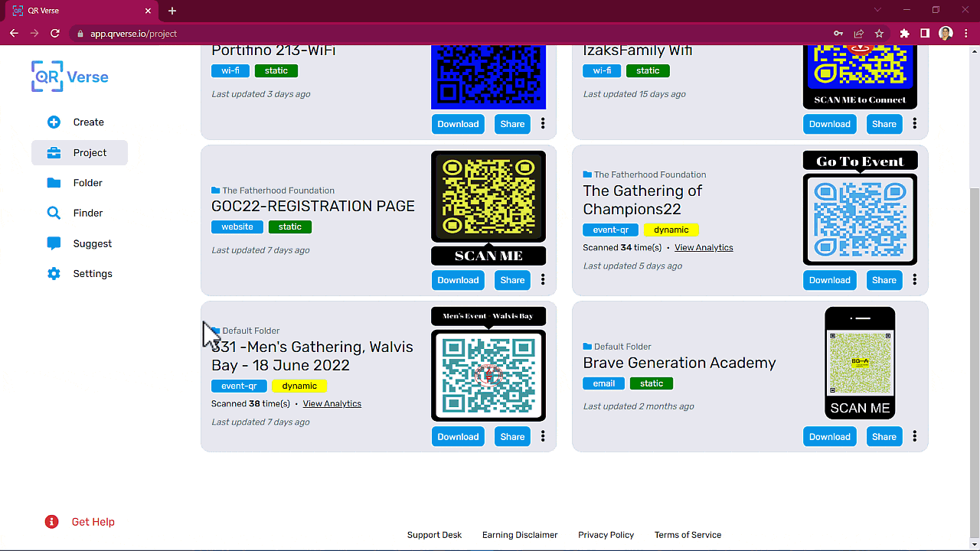Download the GOC22-REGISTRATION PAGE QR code
980x551 pixels.
(458, 280)
